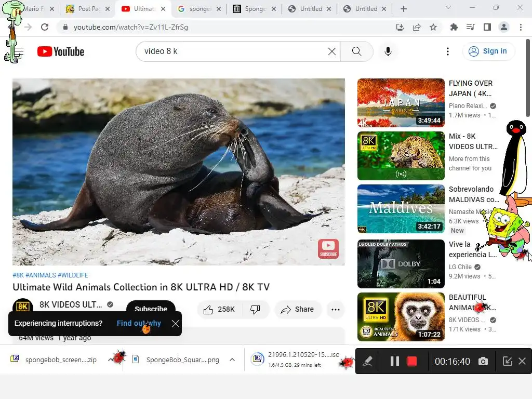Switch to the Sponge archive tab
Viewport: 532px width, 399px height.
coord(255,9)
